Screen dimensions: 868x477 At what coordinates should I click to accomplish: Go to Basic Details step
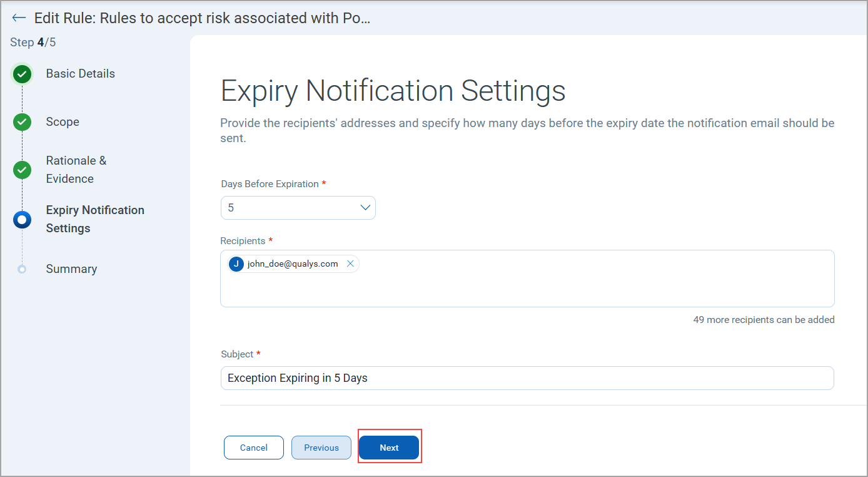(80, 74)
